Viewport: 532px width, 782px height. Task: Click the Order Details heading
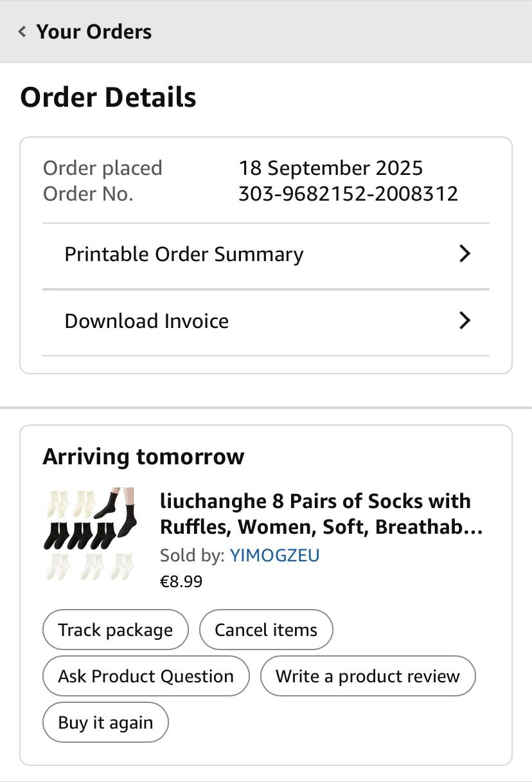pyautogui.click(x=108, y=97)
